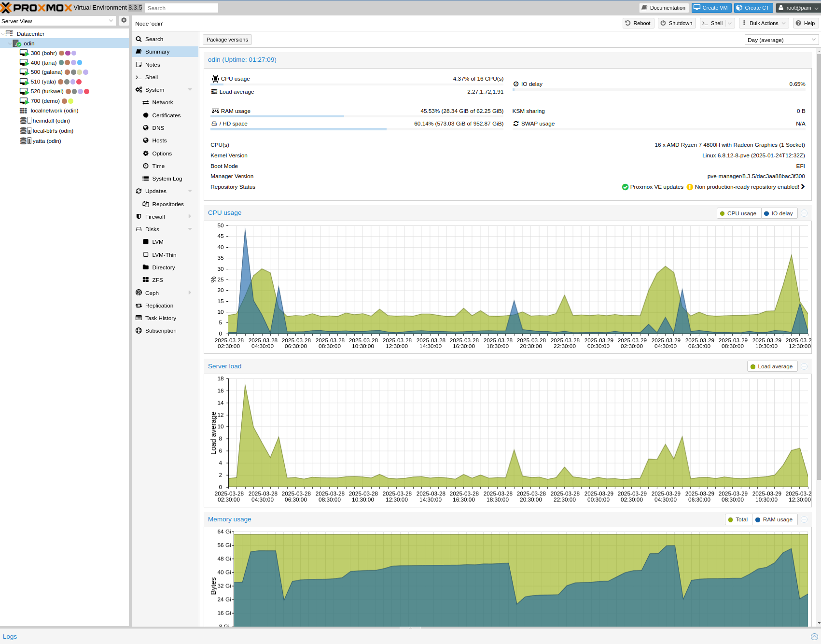Toggle Load average series in Server load legend
The image size is (821, 644).
click(772, 366)
